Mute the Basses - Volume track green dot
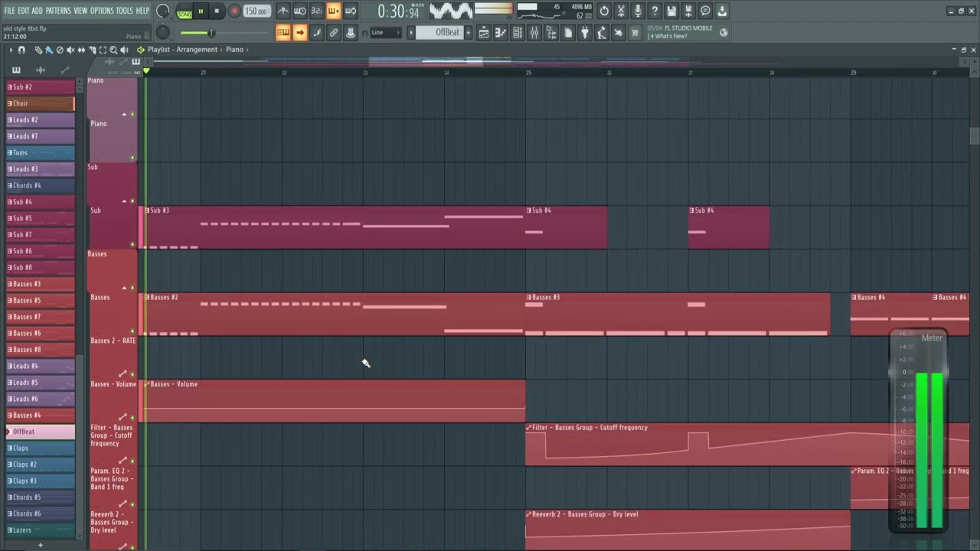Screen dimensions: 980x551 tap(132, 418)
